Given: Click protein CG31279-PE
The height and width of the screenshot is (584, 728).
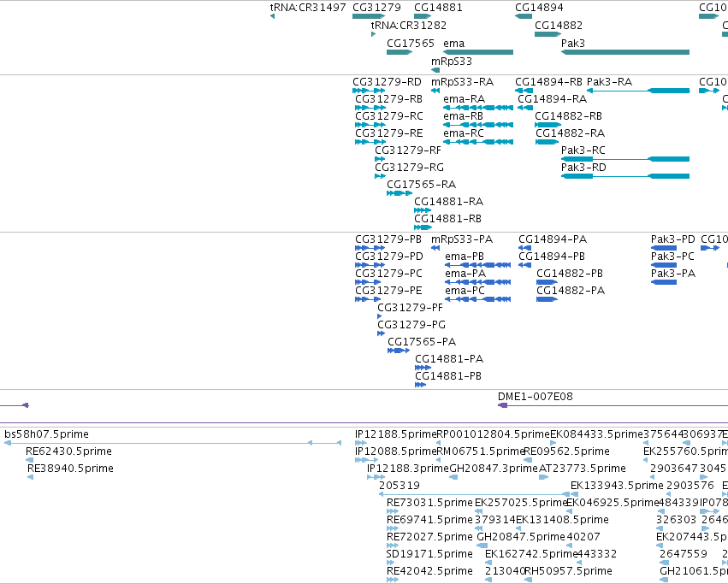Looking at the screenshot, I should click(x=388, y=291).
